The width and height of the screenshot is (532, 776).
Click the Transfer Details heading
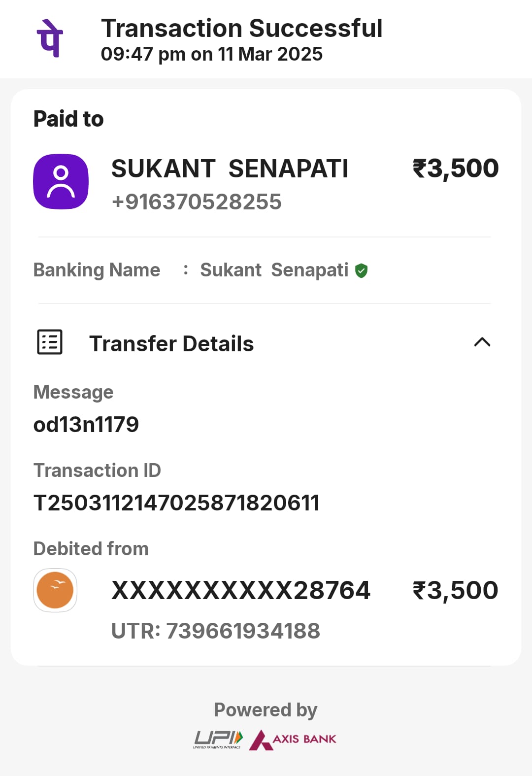[171, 344]
